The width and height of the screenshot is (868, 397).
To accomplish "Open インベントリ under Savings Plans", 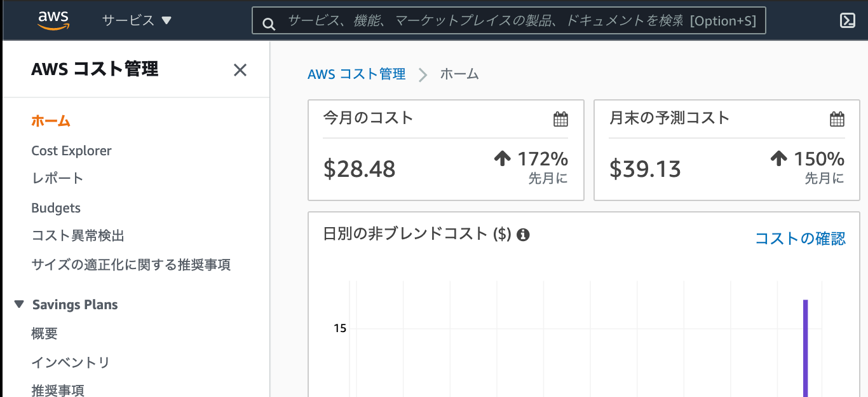I will pos(71,363).
